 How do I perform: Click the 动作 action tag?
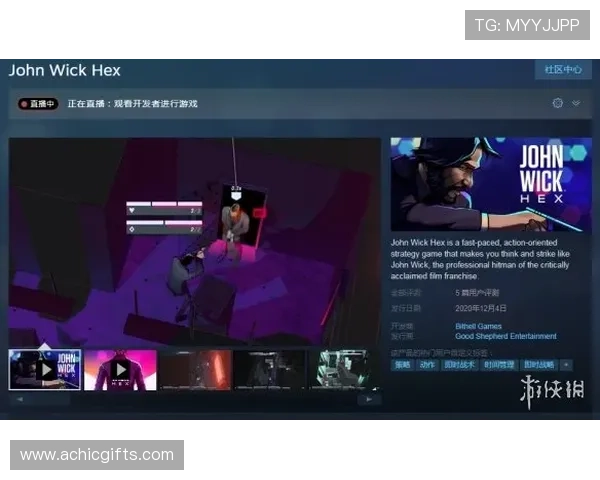click(428, 365)
